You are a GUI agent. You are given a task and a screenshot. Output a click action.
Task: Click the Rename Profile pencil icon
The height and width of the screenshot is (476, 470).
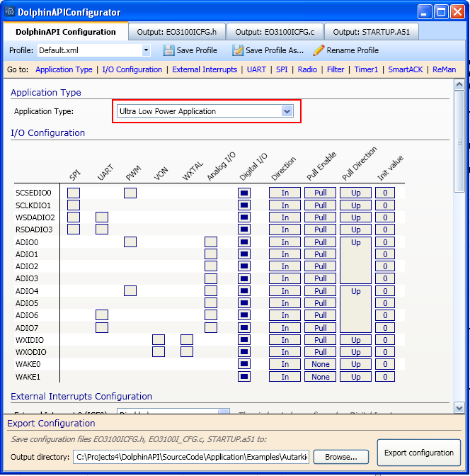(319, 50)
